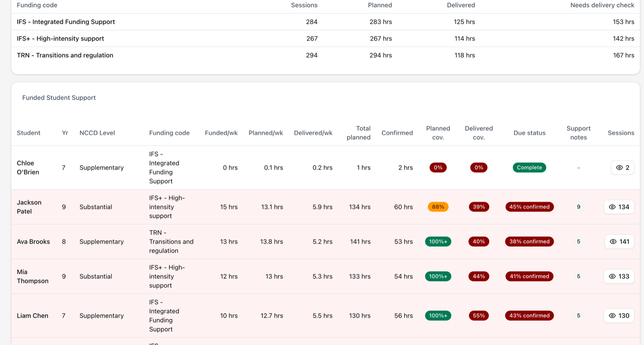
Task: Click student name Ava Brooks
Action: (33, 242)
